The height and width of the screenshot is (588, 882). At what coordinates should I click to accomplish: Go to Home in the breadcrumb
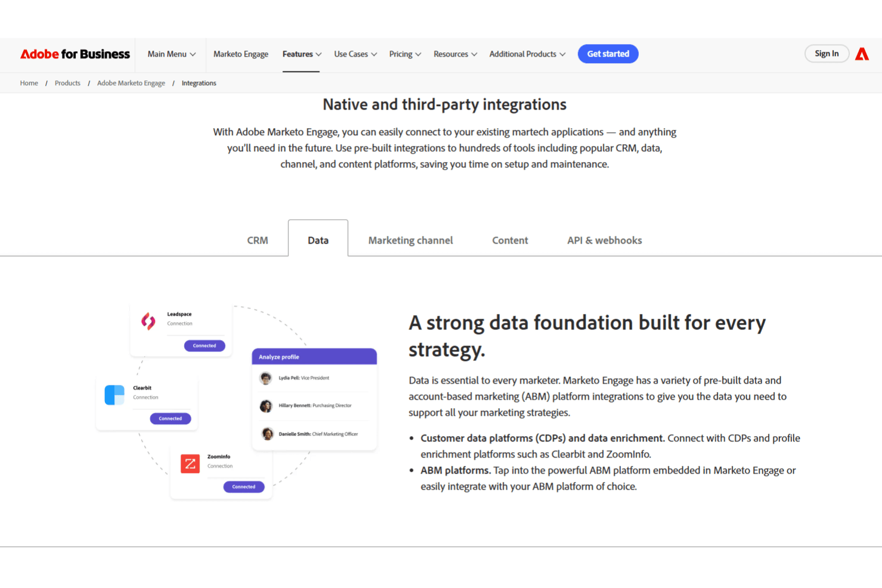[29, 83]
